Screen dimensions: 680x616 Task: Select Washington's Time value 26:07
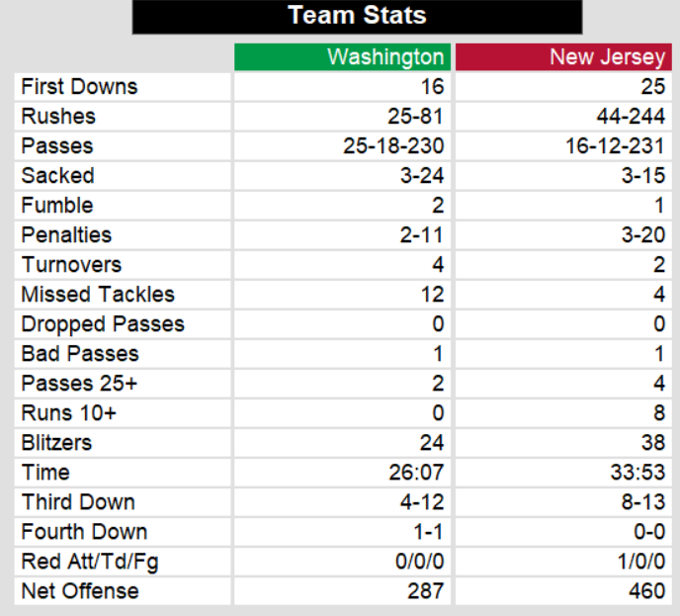pos(417,473)
